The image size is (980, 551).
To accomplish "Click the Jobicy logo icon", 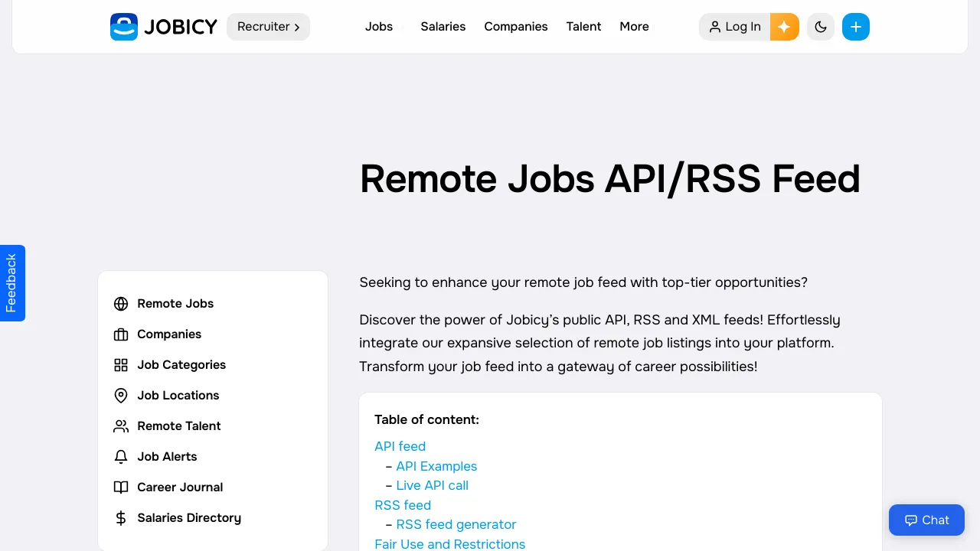I will 124,27.
